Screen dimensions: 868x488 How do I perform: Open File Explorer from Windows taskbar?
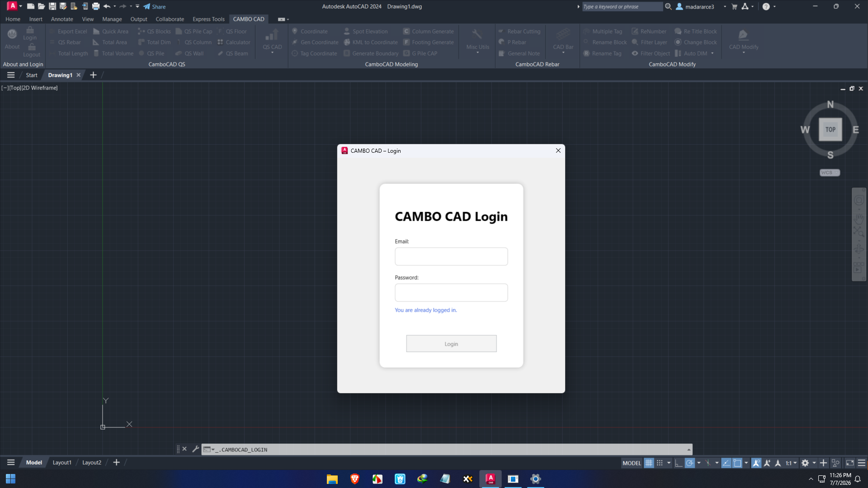[x=332, y=479]
